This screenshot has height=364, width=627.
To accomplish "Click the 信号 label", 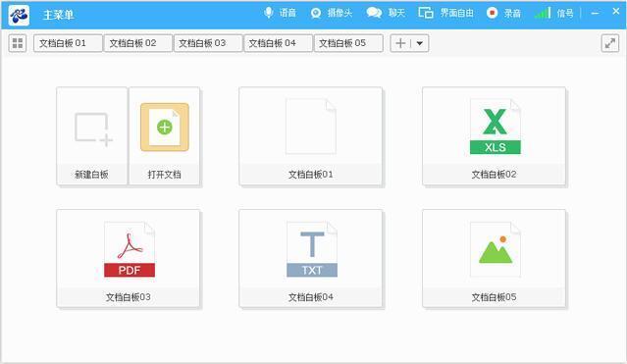I will point(565,13).
